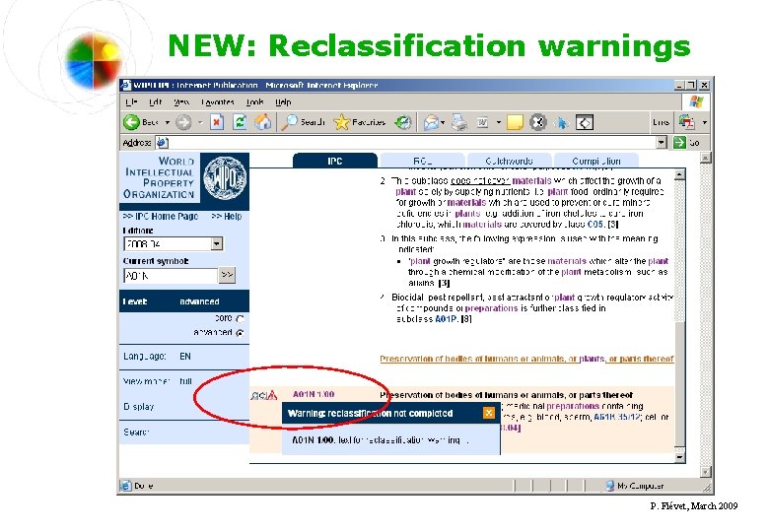Open the Favorites menu
769x532 pixels.
(217, 102)
